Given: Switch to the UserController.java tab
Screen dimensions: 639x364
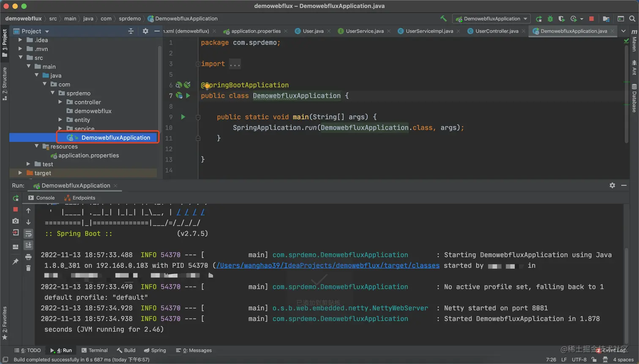Looking at the screenshot, I should (x=497, y=31).
